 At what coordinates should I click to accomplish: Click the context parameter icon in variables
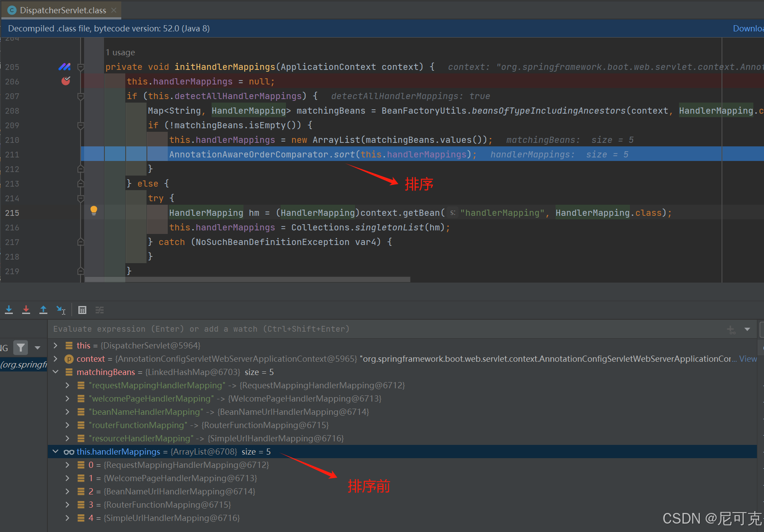(x=69, y=359)
